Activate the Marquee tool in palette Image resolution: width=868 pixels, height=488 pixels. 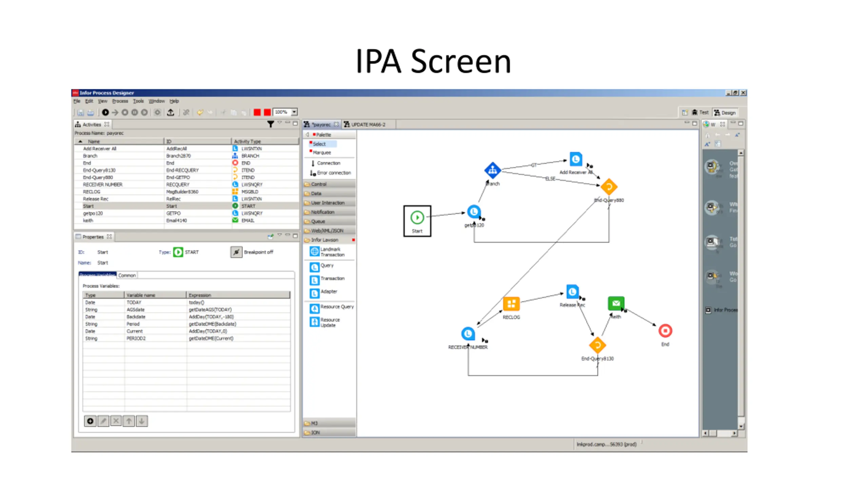[x=320, y=153]
